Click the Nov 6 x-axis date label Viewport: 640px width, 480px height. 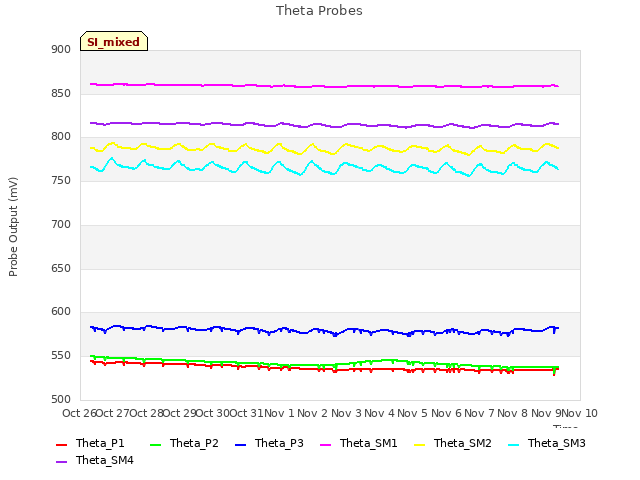(x=446, y=413)
